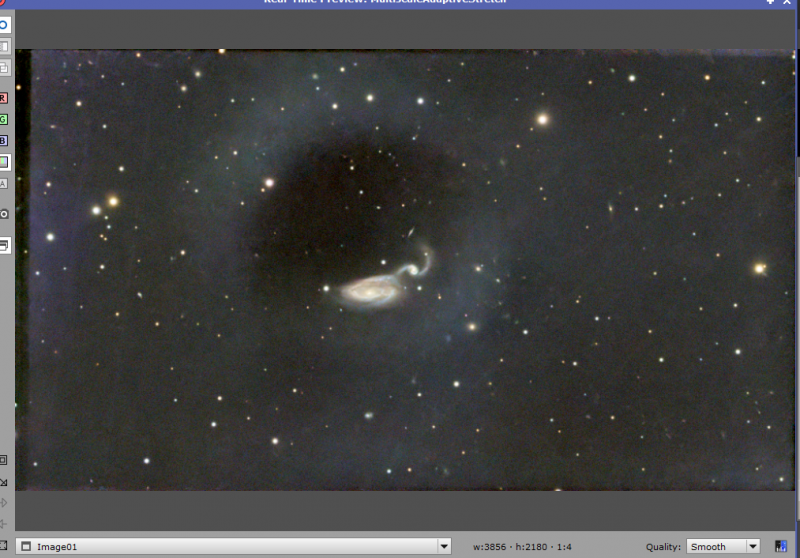Image resolution: width=800 pixels, height=558 pixels.
Task: Click the camera snapshot icon
Action: click(x=4, y=214)
